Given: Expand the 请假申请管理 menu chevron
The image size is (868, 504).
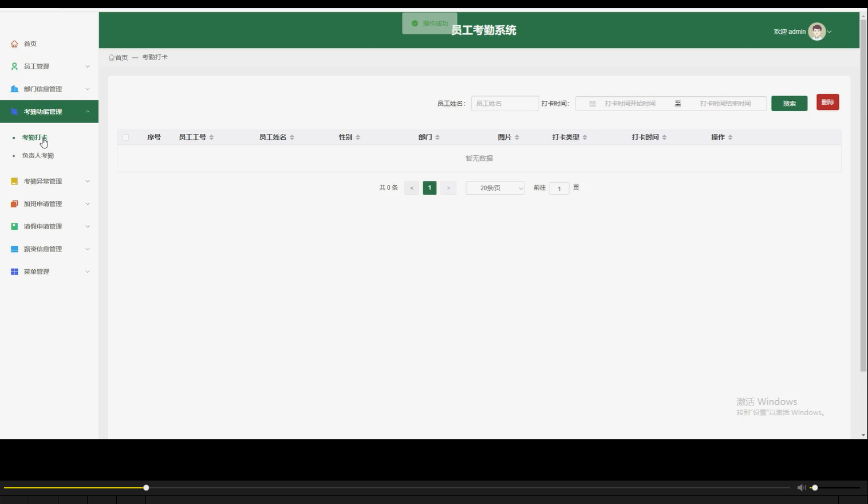Looking at the screenshot, I should click(x=88, y=226).
